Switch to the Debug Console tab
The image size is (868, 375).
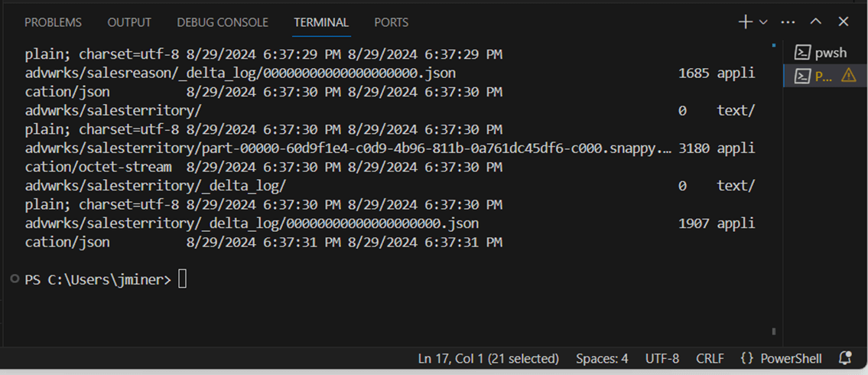pos(223,22)
